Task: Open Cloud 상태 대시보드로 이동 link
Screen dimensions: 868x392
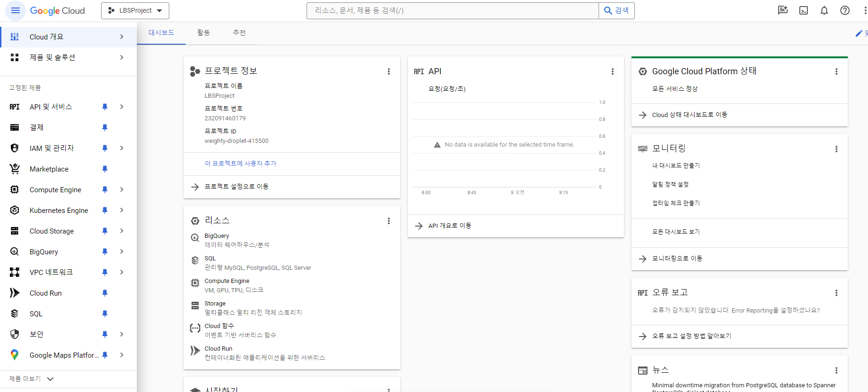Action: pyautogui.click(x=689, y=115)
